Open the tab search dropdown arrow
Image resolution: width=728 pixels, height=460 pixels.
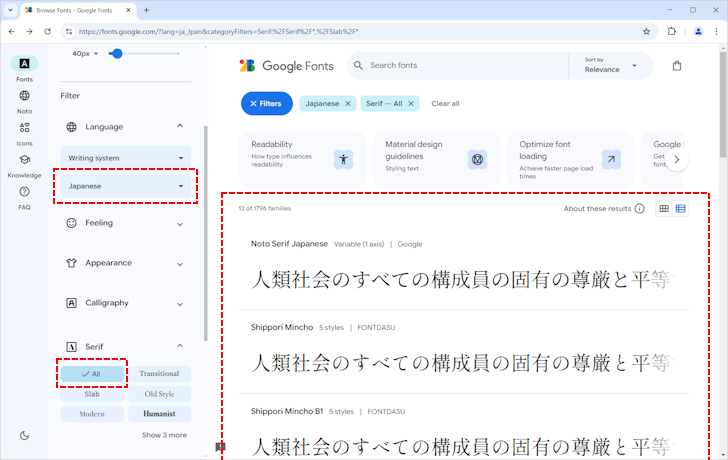click(x=10, y=10)
